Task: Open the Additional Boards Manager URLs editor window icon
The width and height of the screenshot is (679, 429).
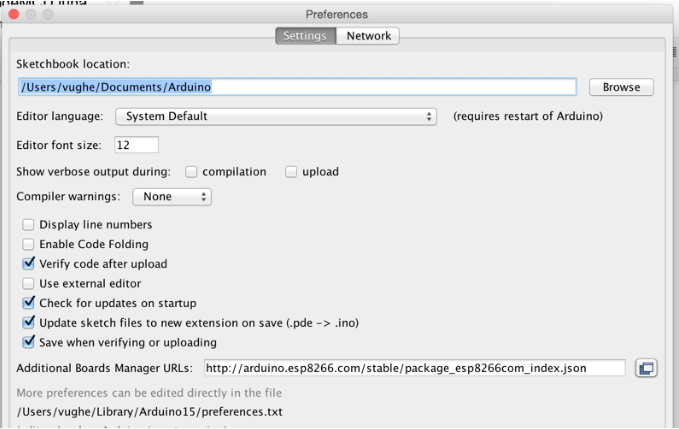Action: click(646, 368)
